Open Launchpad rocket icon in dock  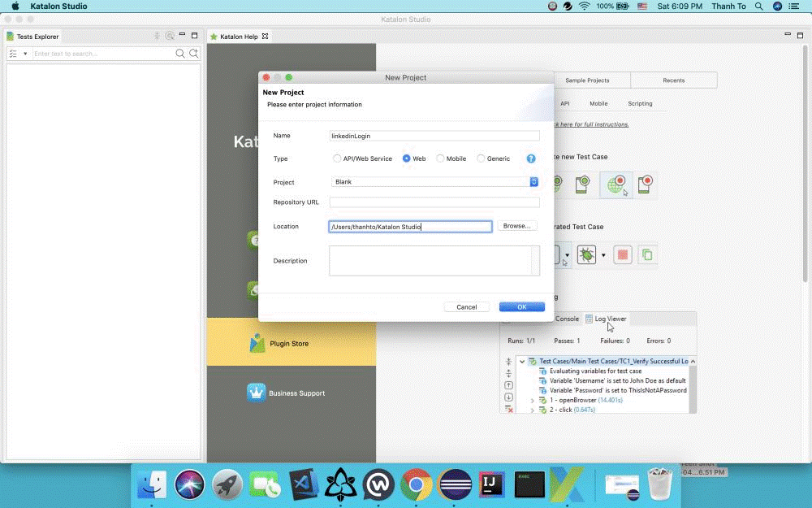(x=227, y=484)
